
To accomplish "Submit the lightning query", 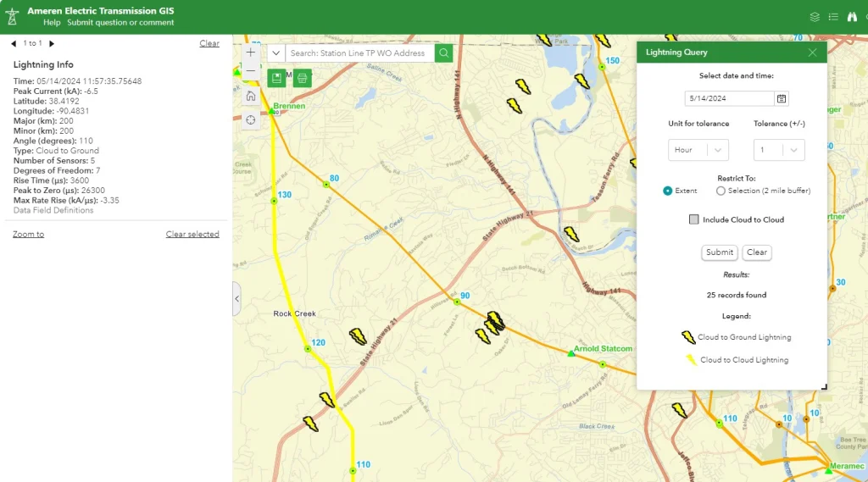I will (x=719, y=252).
